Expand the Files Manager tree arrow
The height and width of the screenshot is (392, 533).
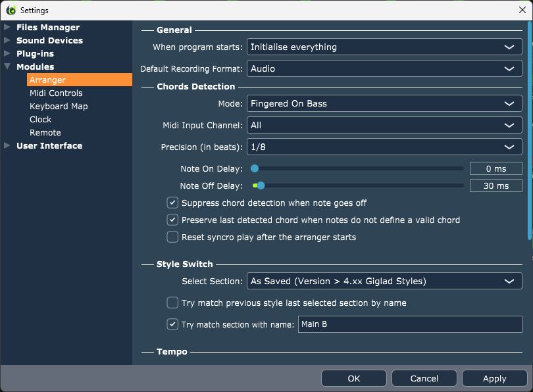tap(7, 27)
